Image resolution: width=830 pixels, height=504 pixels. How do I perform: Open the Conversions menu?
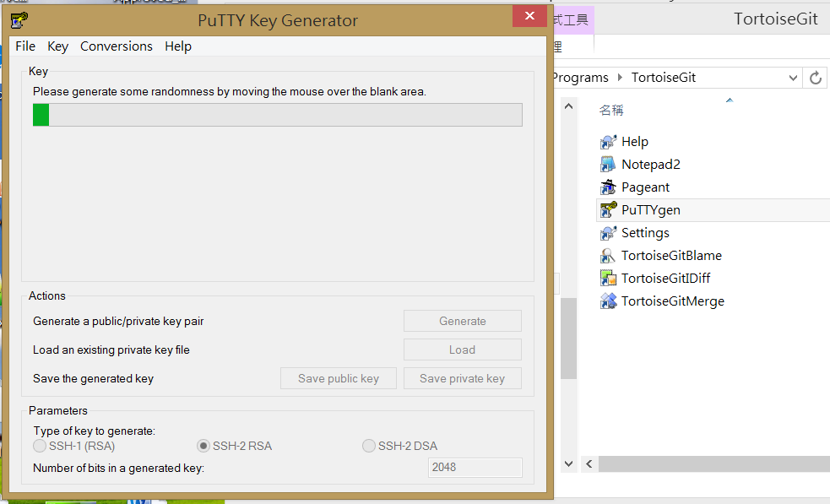tap(116, 46)
